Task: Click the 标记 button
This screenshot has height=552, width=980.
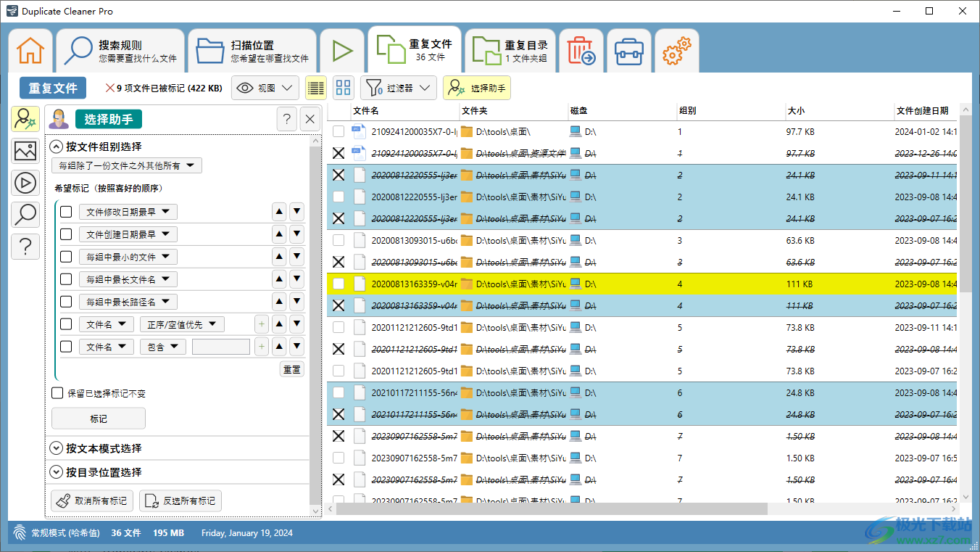Action: pyautogui.click(x=99, y=419)
